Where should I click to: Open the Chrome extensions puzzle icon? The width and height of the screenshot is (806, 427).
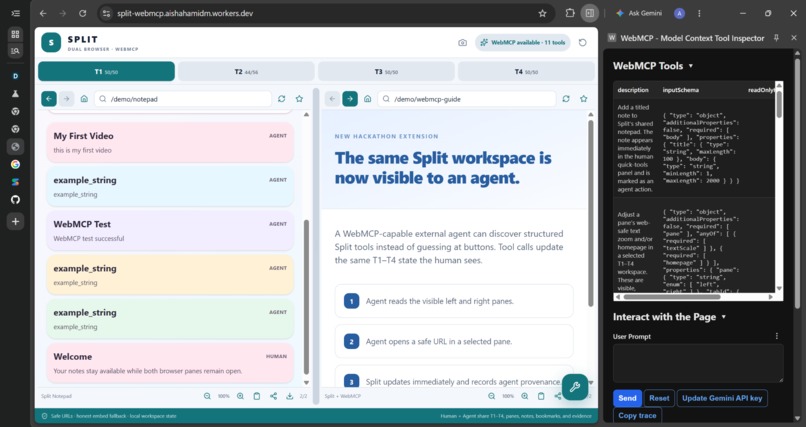(570, 13)
